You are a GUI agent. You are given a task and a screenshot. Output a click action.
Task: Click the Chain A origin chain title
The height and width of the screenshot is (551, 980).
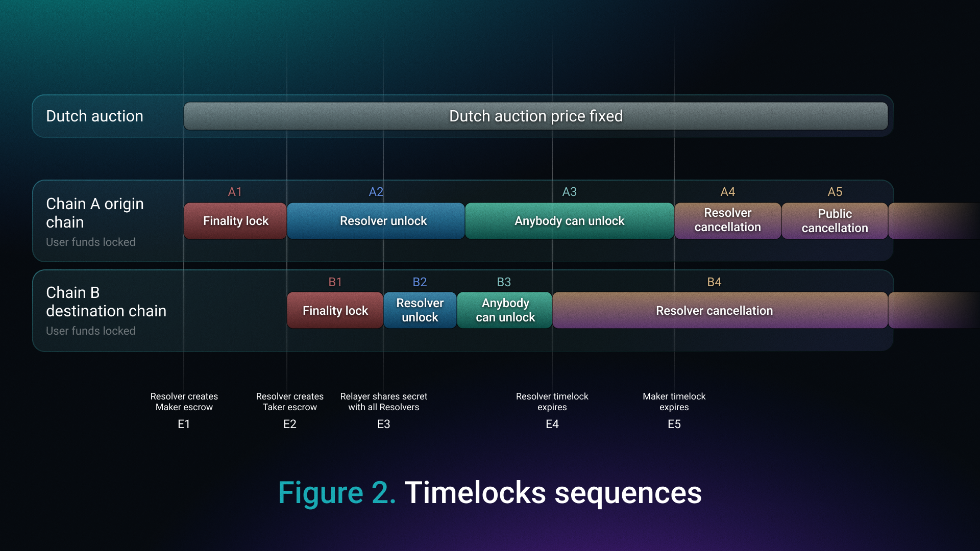tap(95, 213)
